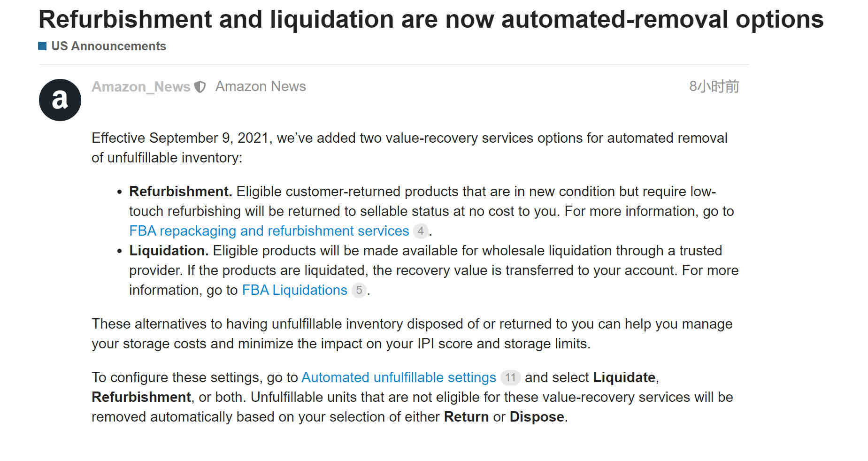
Task: Click the bold Liquidation bullet heading
Action: [x=169, y=251]
